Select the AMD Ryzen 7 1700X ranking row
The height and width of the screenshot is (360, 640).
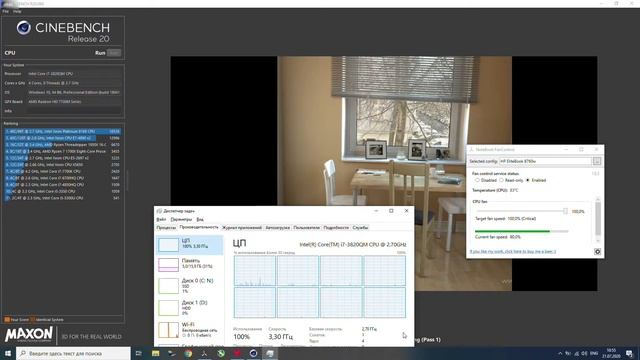click(x=62, y=151)
